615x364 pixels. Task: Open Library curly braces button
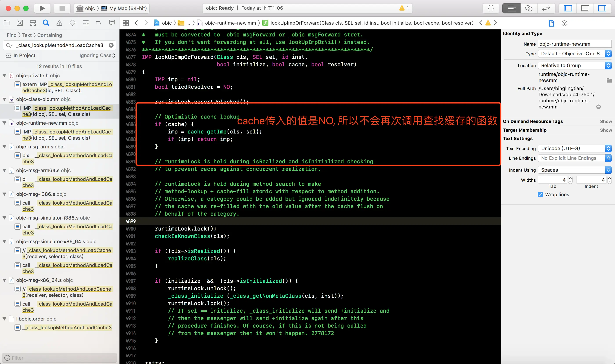(491, 8)
